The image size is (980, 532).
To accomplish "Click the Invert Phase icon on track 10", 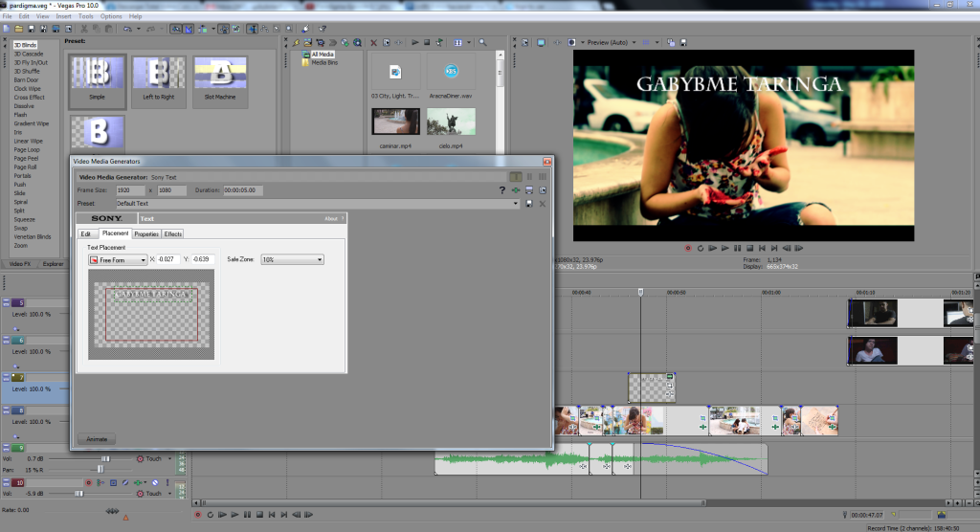I will click(x=125, y=482).
